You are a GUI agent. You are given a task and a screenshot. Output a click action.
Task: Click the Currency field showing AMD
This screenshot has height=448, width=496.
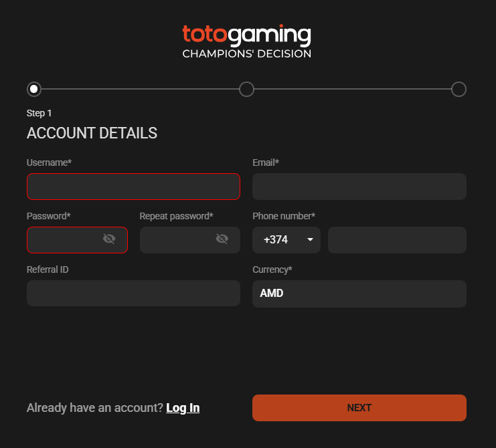point(359,294)
